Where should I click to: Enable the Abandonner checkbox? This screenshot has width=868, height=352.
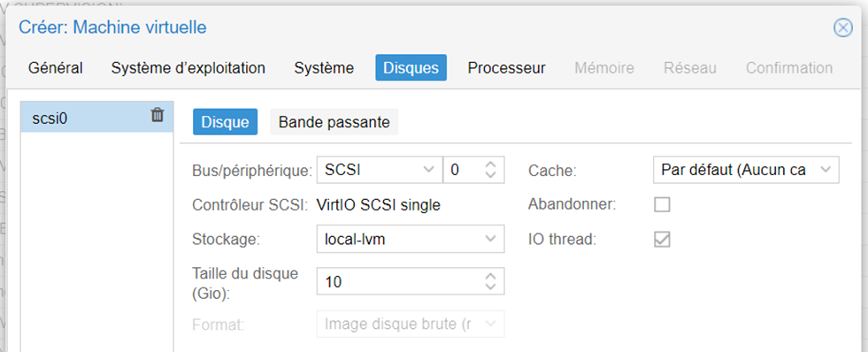point(662,205)
